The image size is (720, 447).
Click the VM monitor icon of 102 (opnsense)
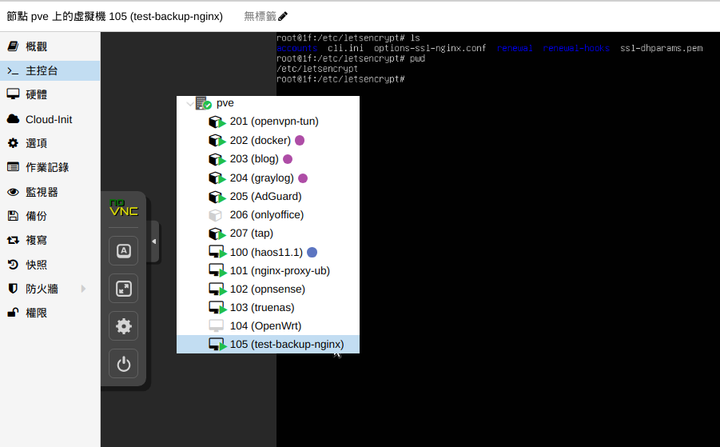pos(217,289)
